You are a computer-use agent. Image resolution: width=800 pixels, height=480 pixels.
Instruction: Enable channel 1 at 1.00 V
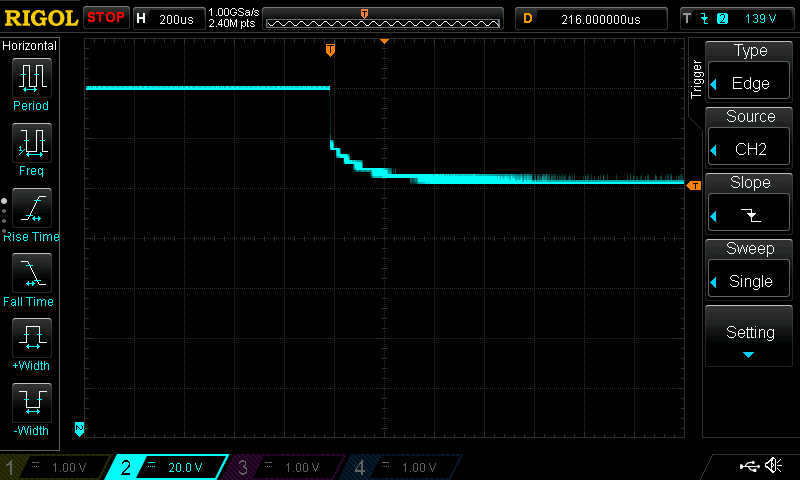coord(50,467)
